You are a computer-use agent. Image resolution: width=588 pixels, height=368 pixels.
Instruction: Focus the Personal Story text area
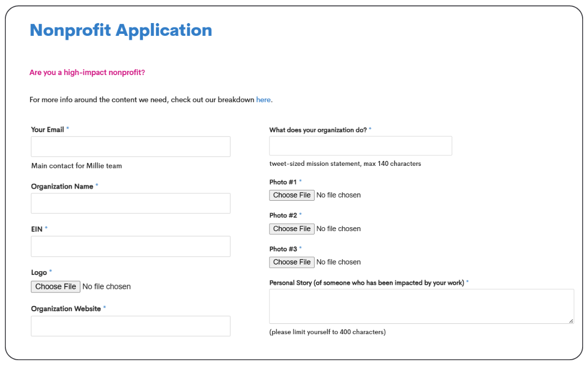421,304
